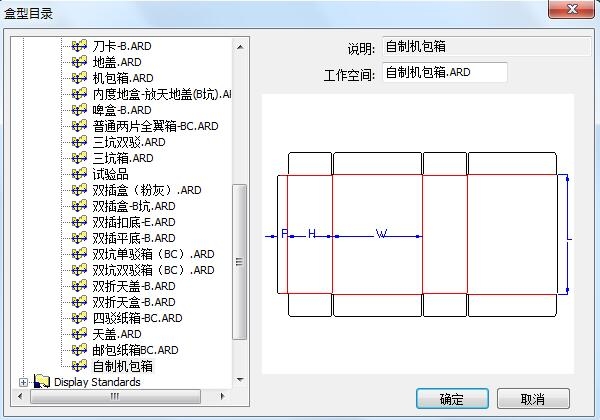Select 双折天盒-B.ARD entry
600x420 pixels.
point(134,302)
